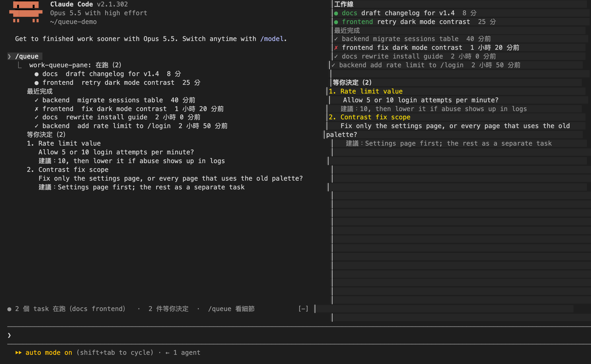
Task: Select '2. Contrast fix scope' decision in side pane
Action: click(369, 117)
